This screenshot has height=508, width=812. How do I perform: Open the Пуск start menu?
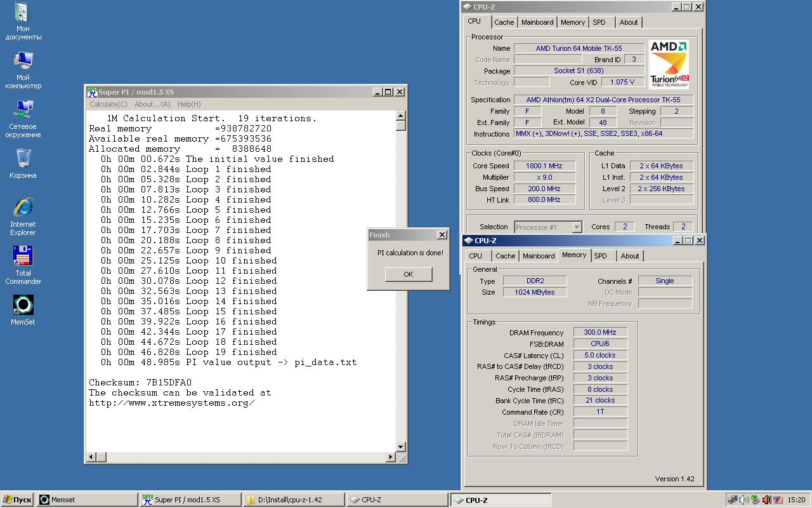click(17, 500)
